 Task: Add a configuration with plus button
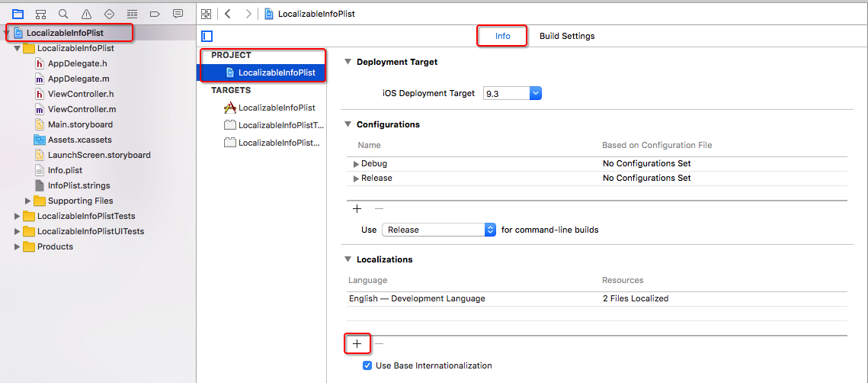pyautogui.click(x=357, y=209)
